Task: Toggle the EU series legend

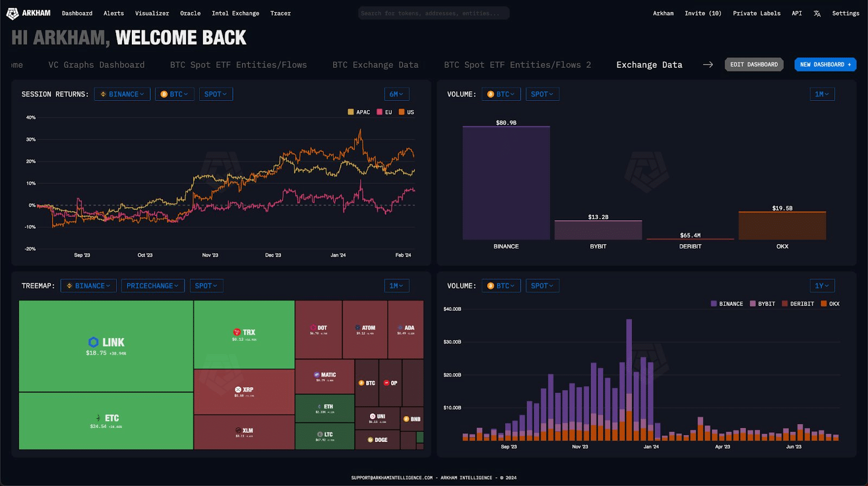Action: 384,112
